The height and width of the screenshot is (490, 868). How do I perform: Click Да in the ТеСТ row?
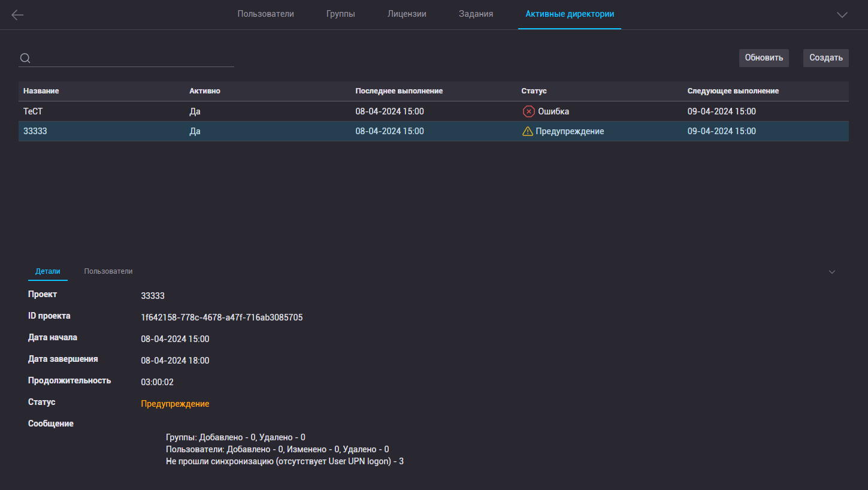click(195, 111)
